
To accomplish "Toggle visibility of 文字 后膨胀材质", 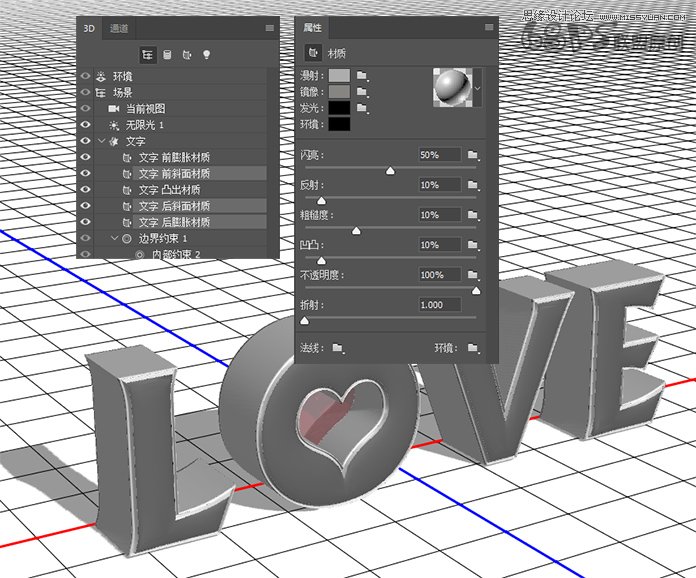I will pyautogui.click(x=85, y=222).
